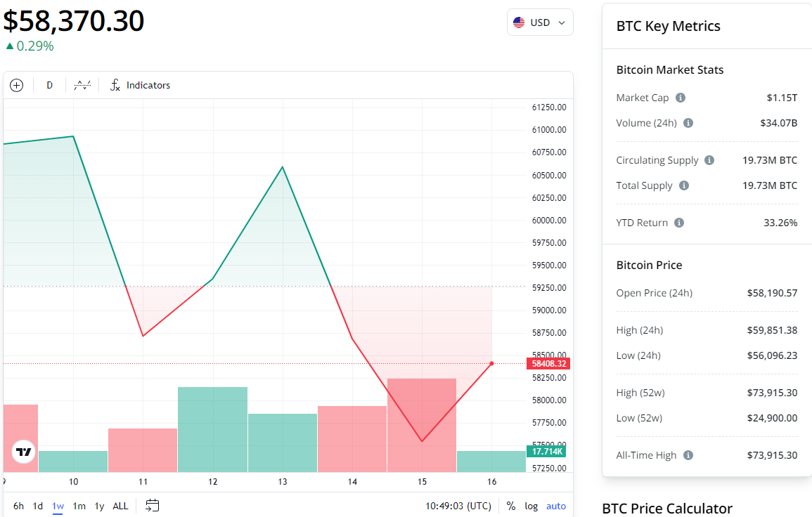The width and height of the screenshot is (812, 517).
Task: Select the ALL time range
Action: click(120, 506)
